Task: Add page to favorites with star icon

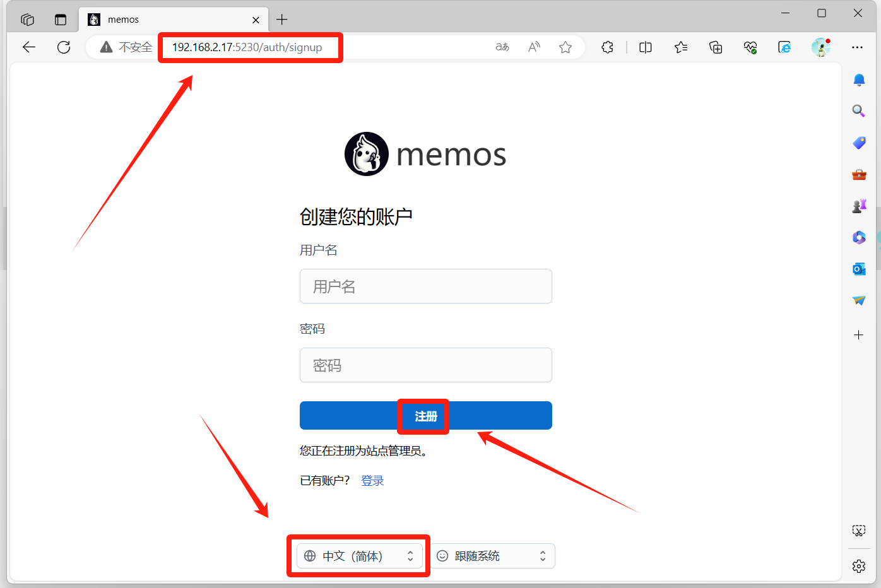Action: point(565,47)
